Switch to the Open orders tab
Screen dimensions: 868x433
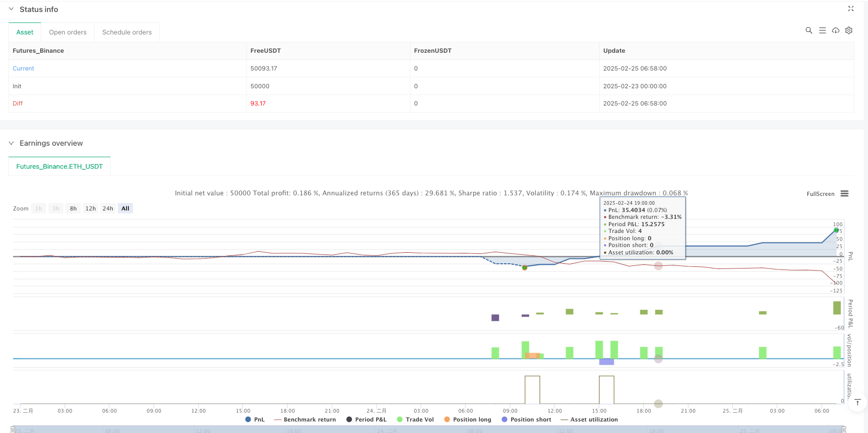68,32
